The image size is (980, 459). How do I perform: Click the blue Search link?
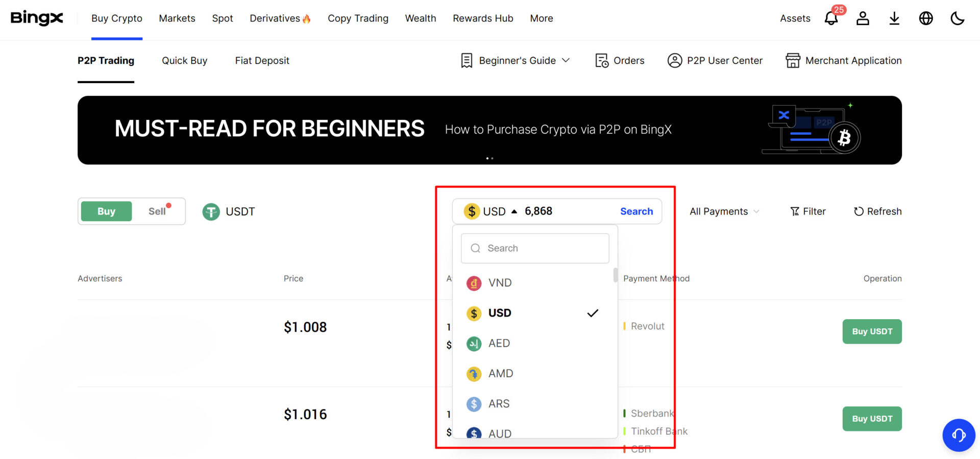(x=636, y=211)
